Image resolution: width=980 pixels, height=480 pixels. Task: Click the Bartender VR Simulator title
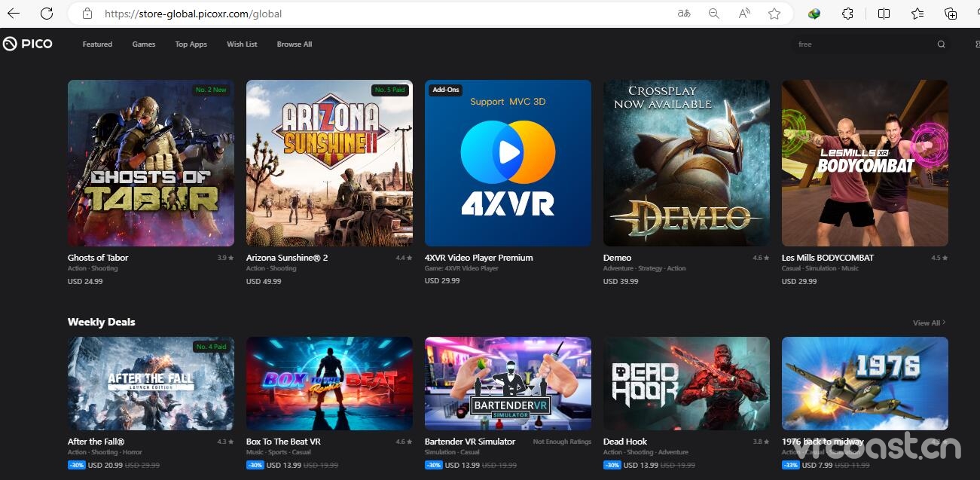tap(470, 442)
